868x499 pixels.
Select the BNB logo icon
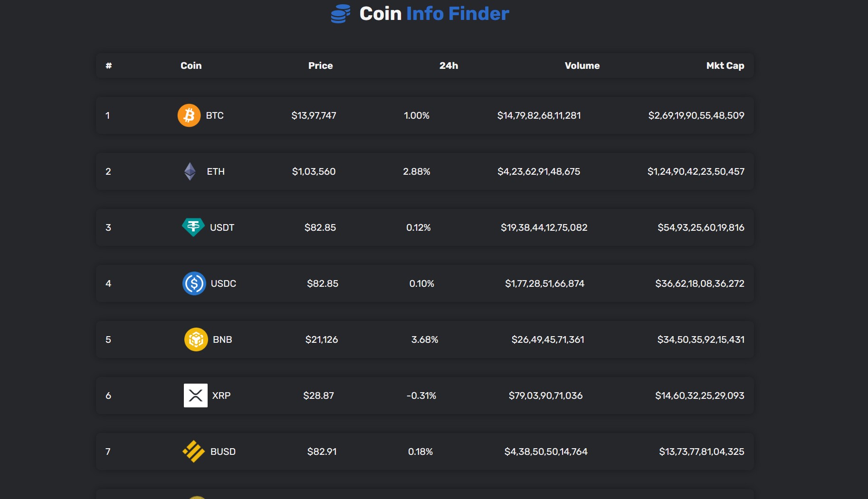coord(195,339)
